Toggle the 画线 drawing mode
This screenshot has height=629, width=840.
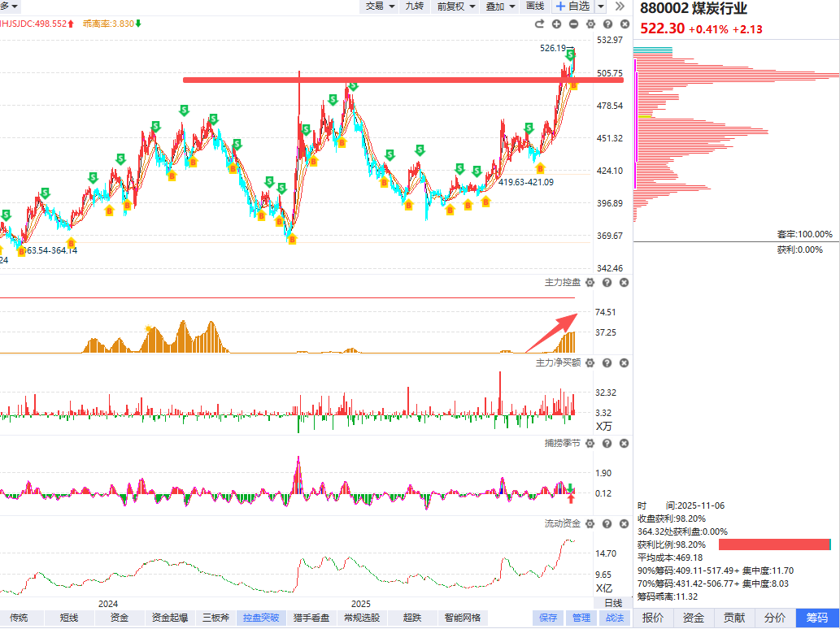pyautogui.click(x=535, y=7)
